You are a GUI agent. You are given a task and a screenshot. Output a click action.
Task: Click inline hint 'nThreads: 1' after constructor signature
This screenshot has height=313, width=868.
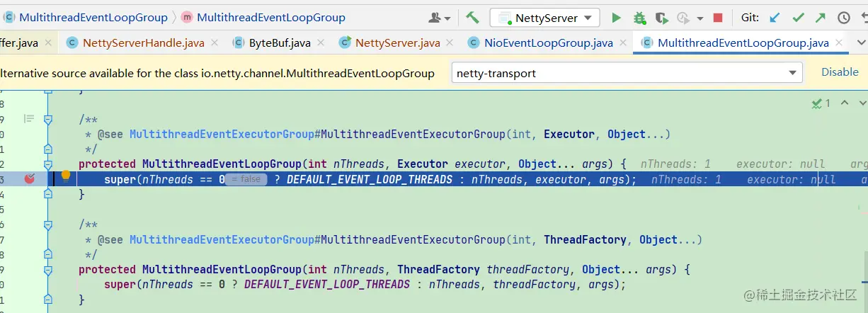tap(675, 164)
